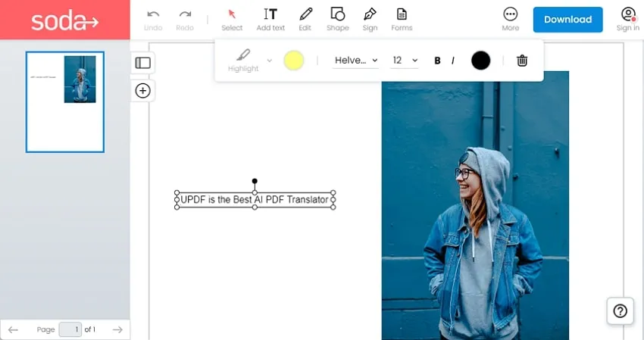Pick the yellow highlight color swatch
644x340 pixels.
(294, 61)
